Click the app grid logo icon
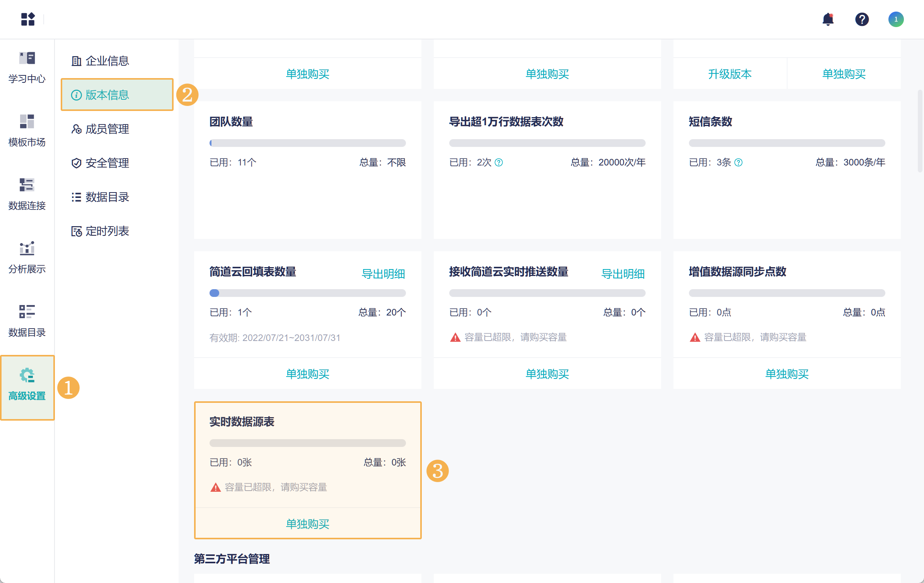Image resolution: width=924 pixels, height=583 pixels. pyautogui.click(x=28, y=19)
